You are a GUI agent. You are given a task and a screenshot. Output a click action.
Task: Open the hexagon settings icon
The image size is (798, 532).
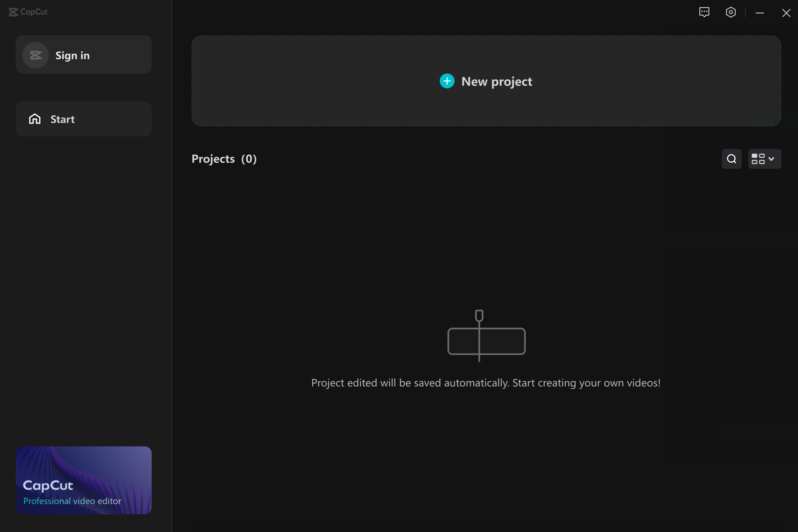point(731,12)
